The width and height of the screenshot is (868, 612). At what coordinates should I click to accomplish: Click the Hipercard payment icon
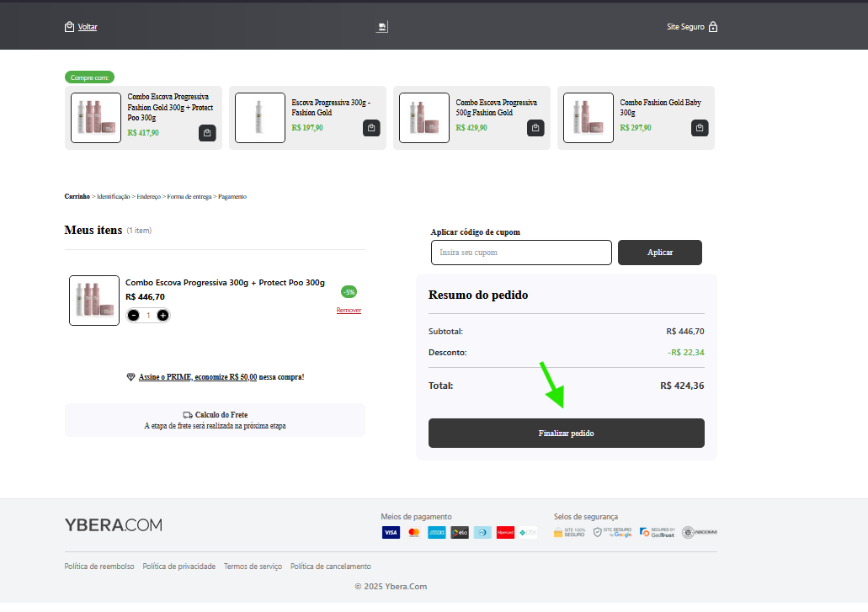[x=505, y=532]
